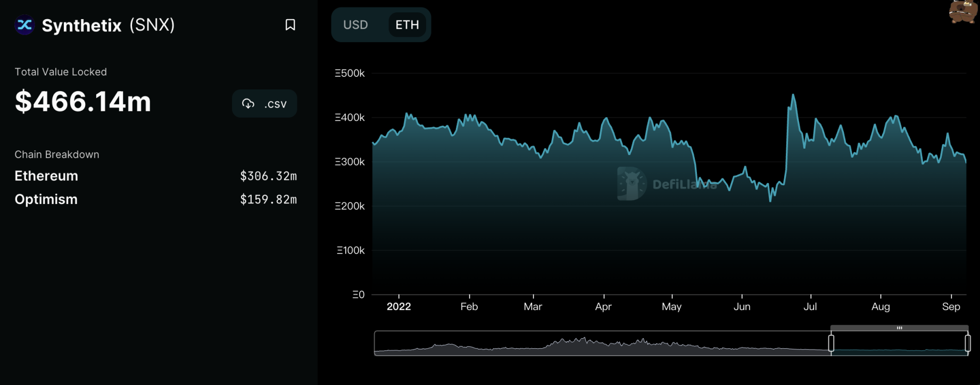Image resolution: width=980 pixels, height=385 pixels.
Task: Click the Total Value Locked label
Action: (61, 72)
